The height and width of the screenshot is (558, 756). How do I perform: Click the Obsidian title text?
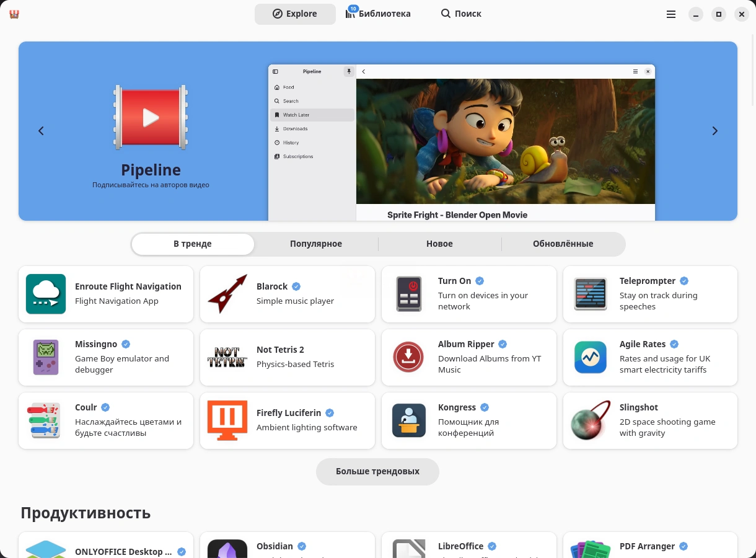pyautogui.click(x=275, y=546)
